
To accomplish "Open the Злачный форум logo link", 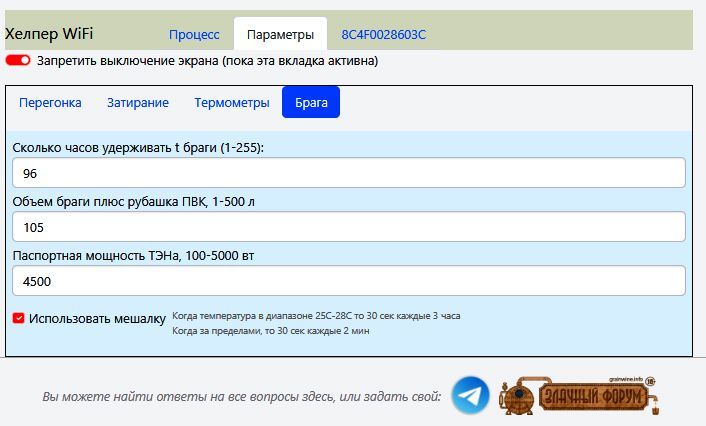I will tap(579, 395).
